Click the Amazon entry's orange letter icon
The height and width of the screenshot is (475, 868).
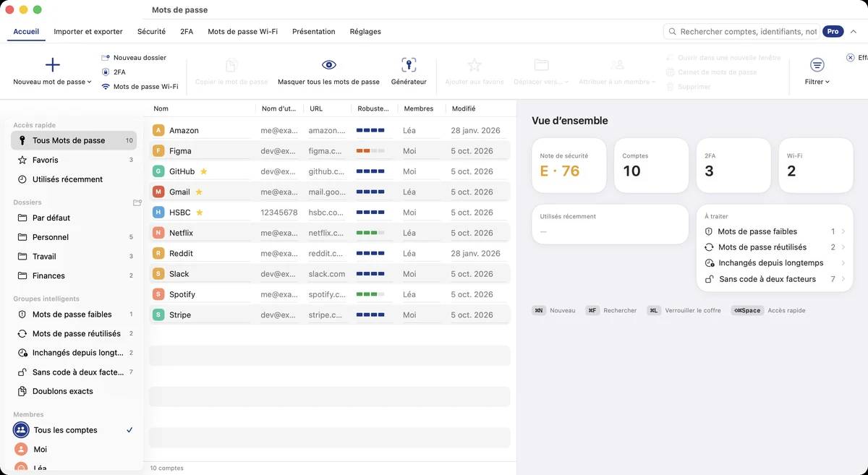[158, 130]
